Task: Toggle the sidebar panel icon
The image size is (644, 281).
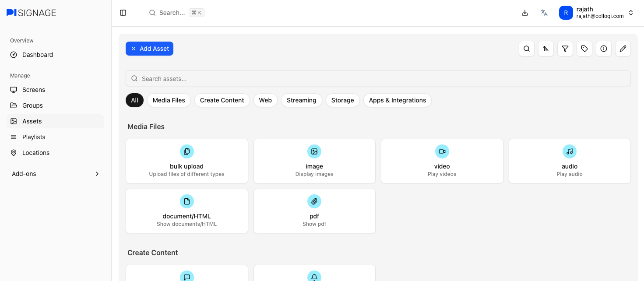Action: click(x=123, y=13)
